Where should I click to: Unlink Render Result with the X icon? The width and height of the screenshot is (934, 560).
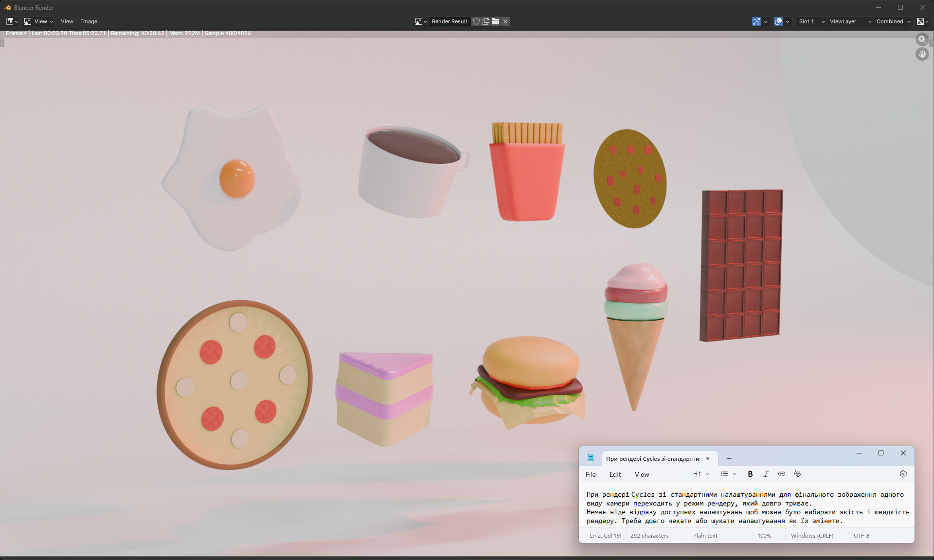point(505,21)
